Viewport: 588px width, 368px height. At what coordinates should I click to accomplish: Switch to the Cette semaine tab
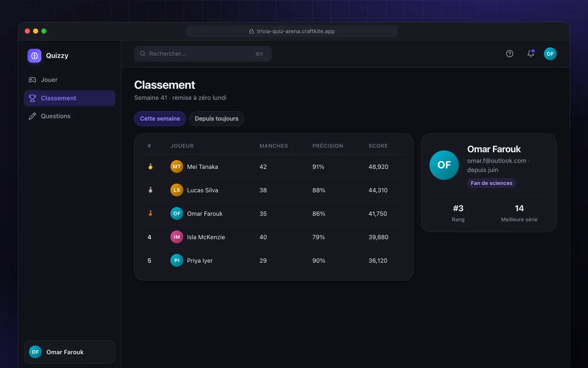coord(160,119)
